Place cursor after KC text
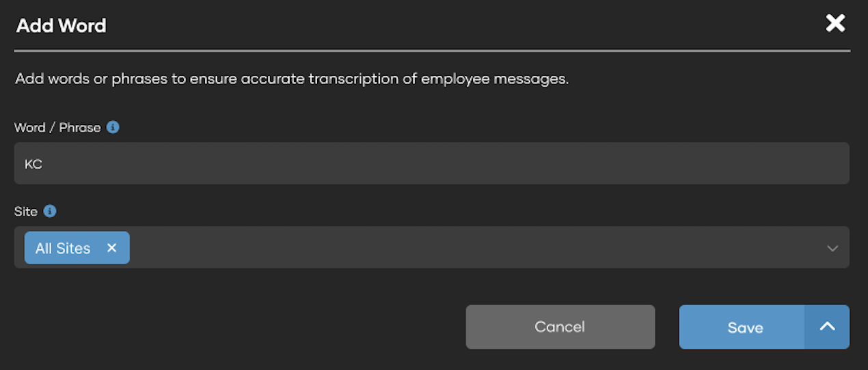Viewport: 868px width, 370px height. pyautogui.click(x=44, y=164)
